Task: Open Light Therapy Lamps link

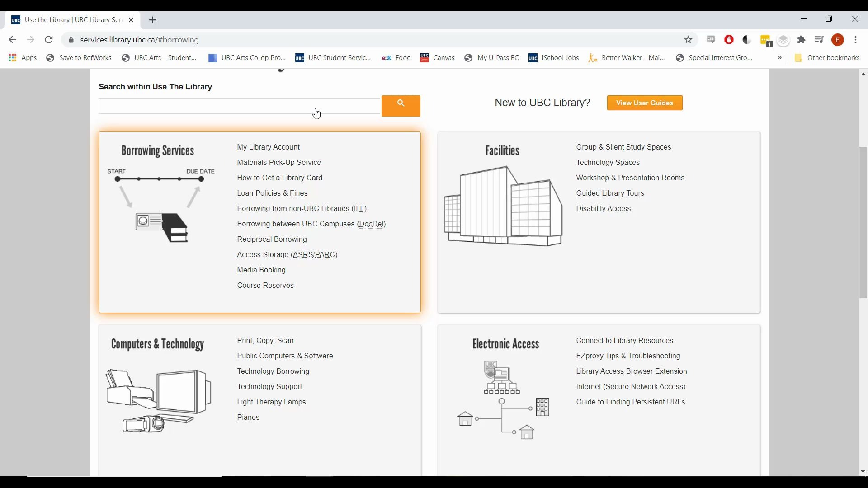Action: click(272, 402)
